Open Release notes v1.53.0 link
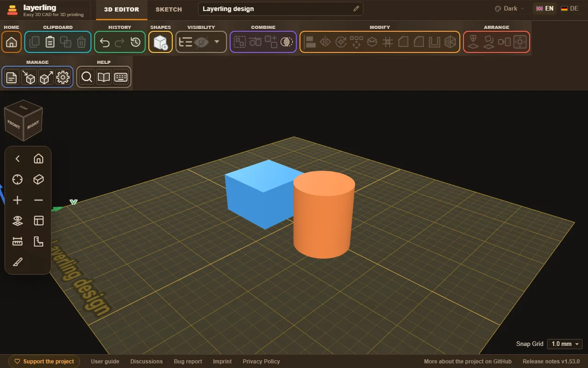The width and height of the screenshot is (588, 368). click(x=551, y=362)
